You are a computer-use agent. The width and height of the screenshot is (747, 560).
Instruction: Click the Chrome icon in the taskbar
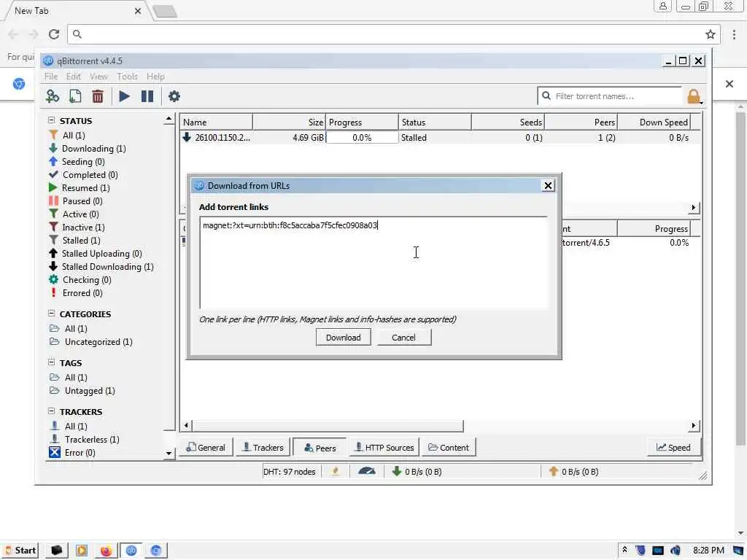pyautogui.click(x=156, y=551)
